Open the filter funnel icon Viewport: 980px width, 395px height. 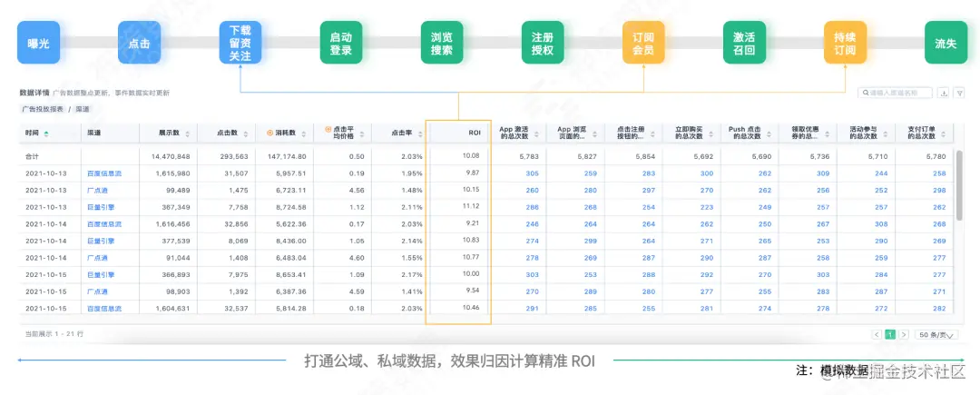pos(960,94)
